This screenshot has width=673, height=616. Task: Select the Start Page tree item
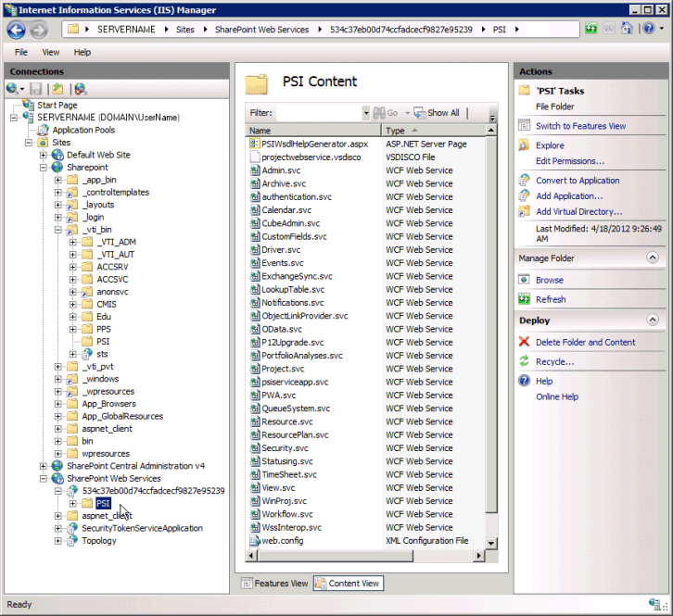pyautogui.click(x=57, y=105)
